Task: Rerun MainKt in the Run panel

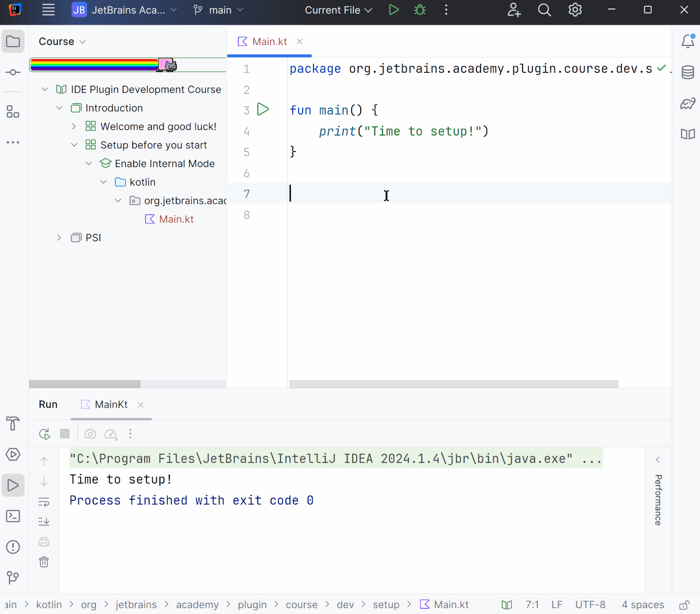Action: [x=44, y=434]
